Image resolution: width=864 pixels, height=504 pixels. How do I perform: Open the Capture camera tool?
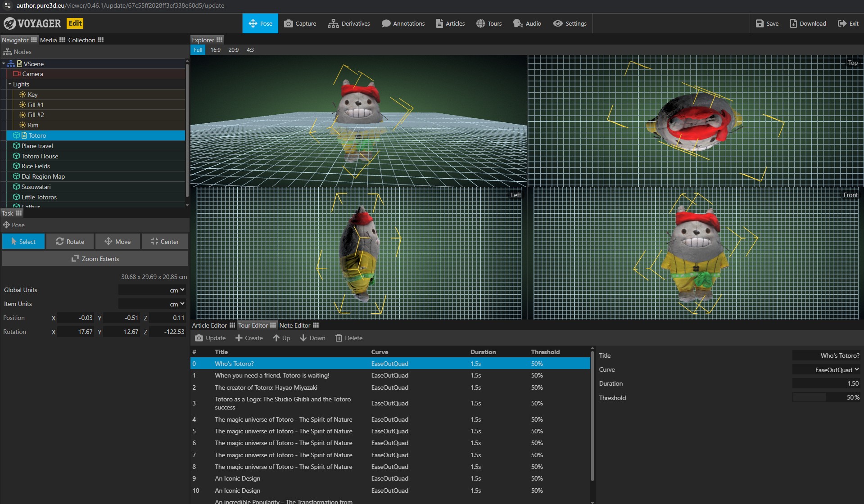tap(300, 23)
